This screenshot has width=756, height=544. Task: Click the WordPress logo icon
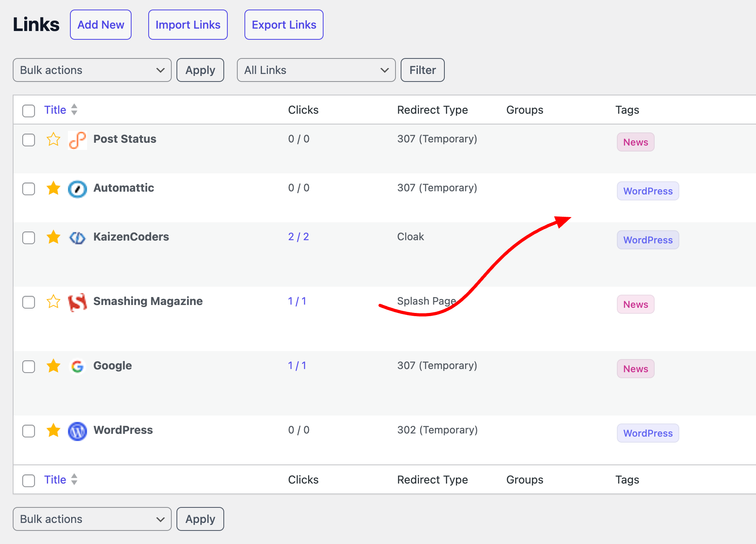coord(78,431)
